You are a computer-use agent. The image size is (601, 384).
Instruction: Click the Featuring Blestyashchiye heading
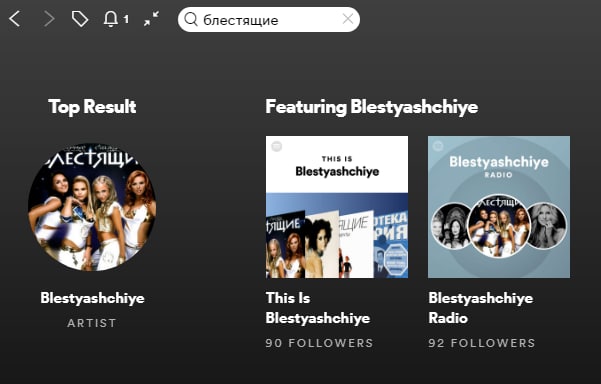(x=372, y=107)
